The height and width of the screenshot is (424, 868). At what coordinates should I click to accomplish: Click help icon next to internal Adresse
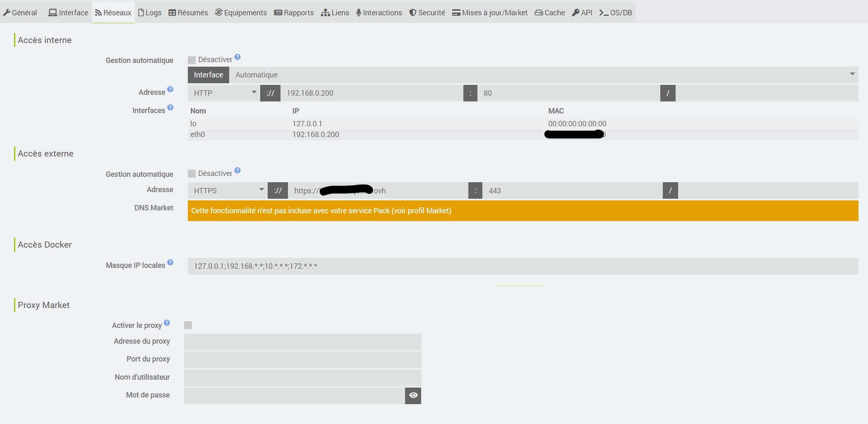[x=170, y=89]
